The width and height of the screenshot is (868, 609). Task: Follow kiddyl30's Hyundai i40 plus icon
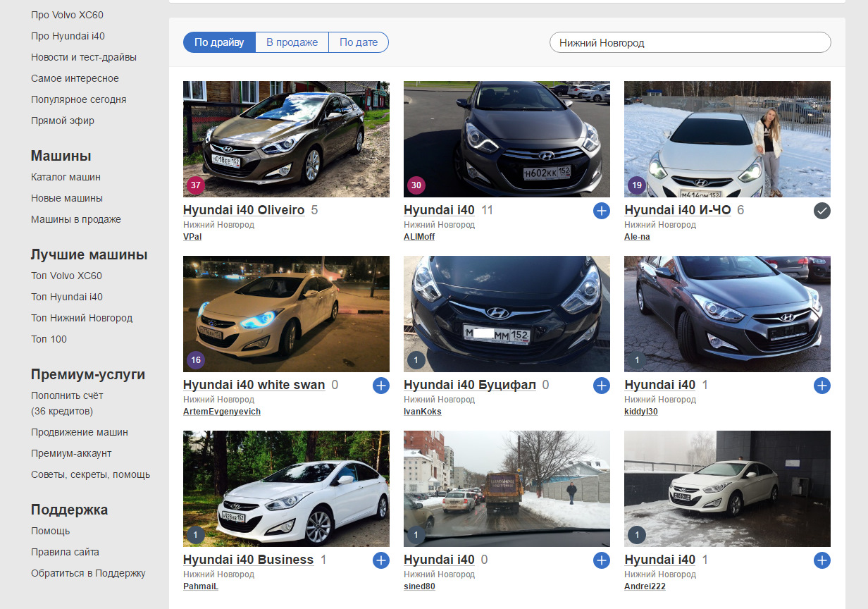[x=821, y=386]
